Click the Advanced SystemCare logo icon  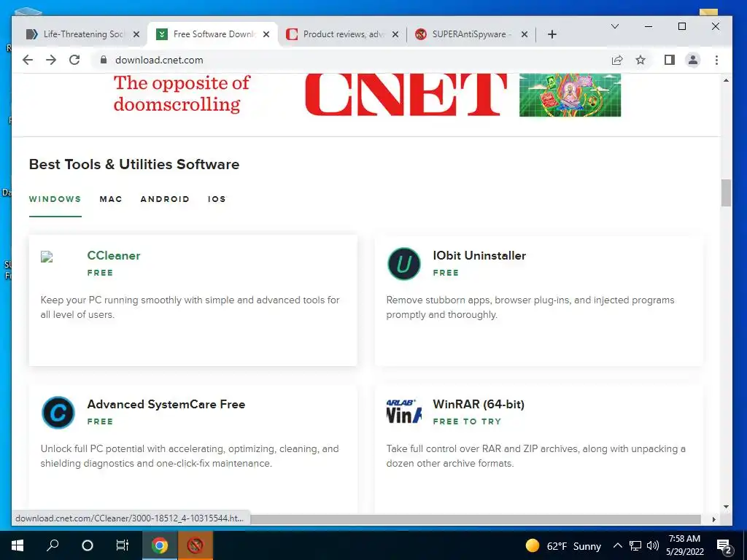click(x=58, y=413)
